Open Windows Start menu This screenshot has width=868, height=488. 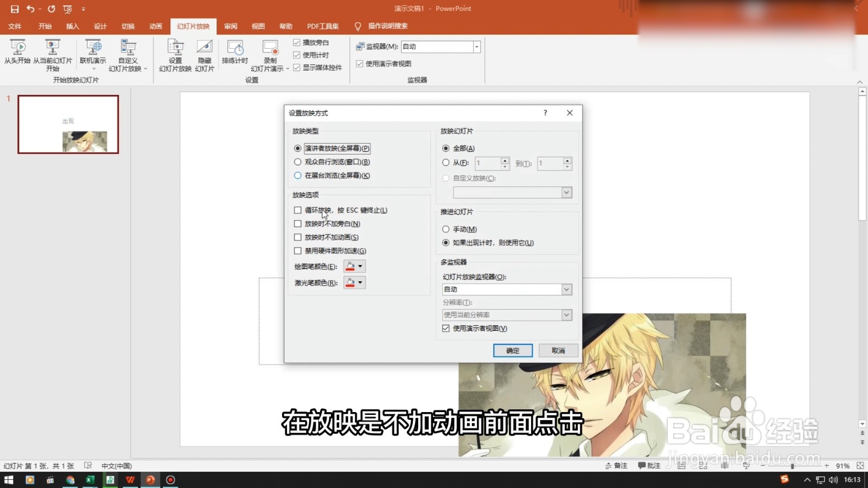pyautogui.click(x=9, y=480)
